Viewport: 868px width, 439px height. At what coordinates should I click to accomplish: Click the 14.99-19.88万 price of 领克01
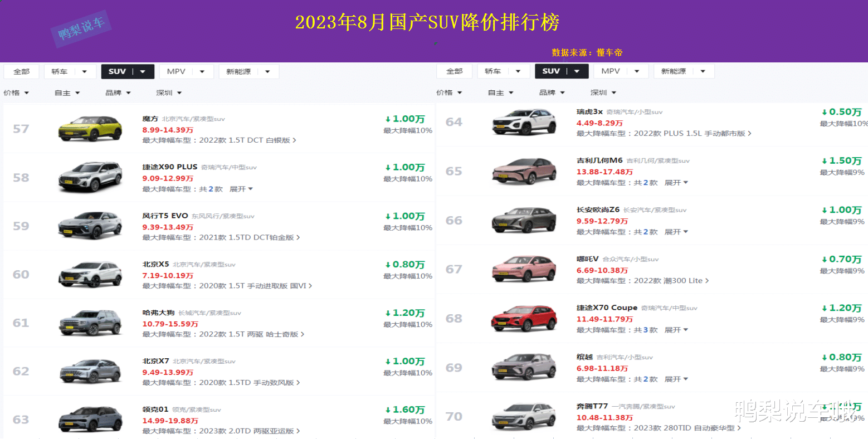click(x=170, y=421)
